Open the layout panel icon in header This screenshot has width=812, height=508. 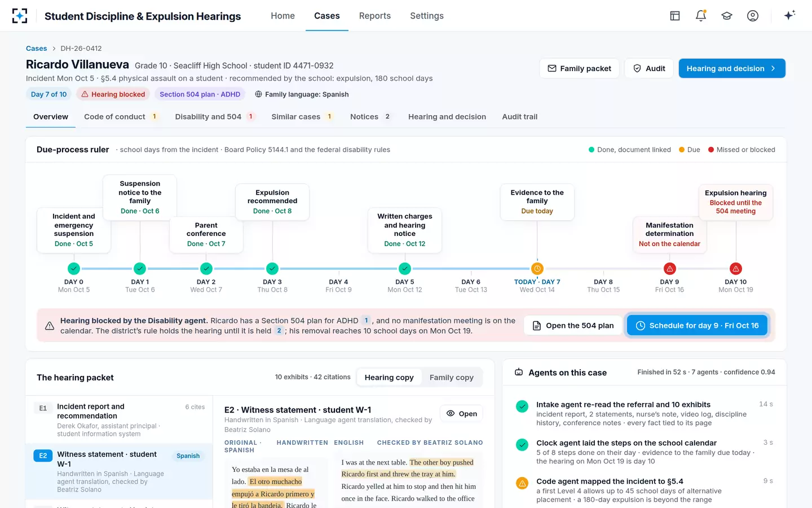pos(675,16)
